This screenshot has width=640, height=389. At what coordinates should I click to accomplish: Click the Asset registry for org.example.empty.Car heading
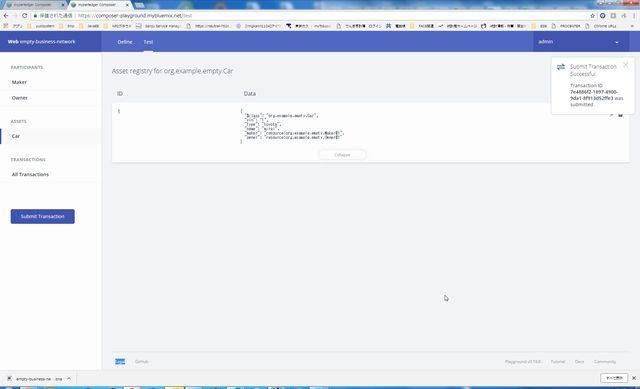click(172, 71)
